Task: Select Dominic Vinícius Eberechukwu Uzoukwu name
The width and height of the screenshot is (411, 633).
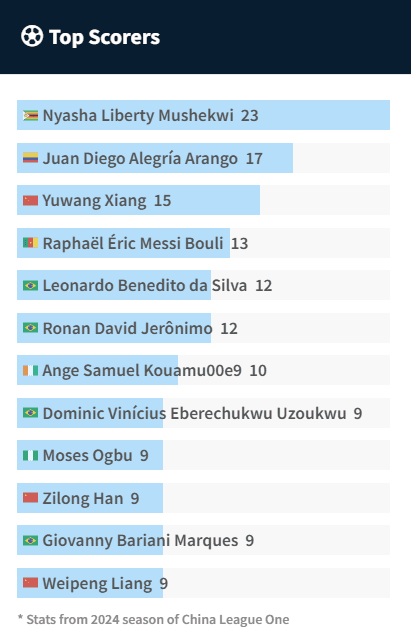Action: [x=195, y=413]
